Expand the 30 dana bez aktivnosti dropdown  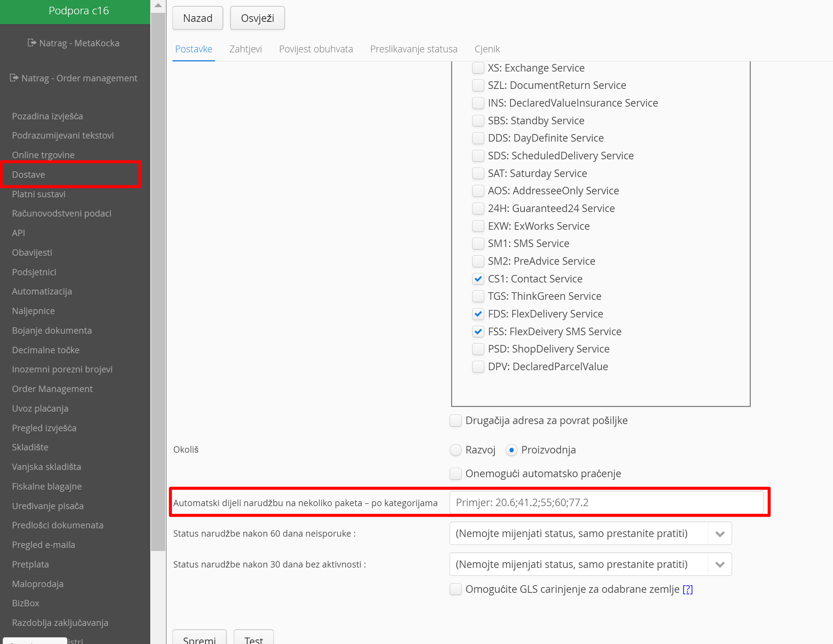tap(719, 565)
